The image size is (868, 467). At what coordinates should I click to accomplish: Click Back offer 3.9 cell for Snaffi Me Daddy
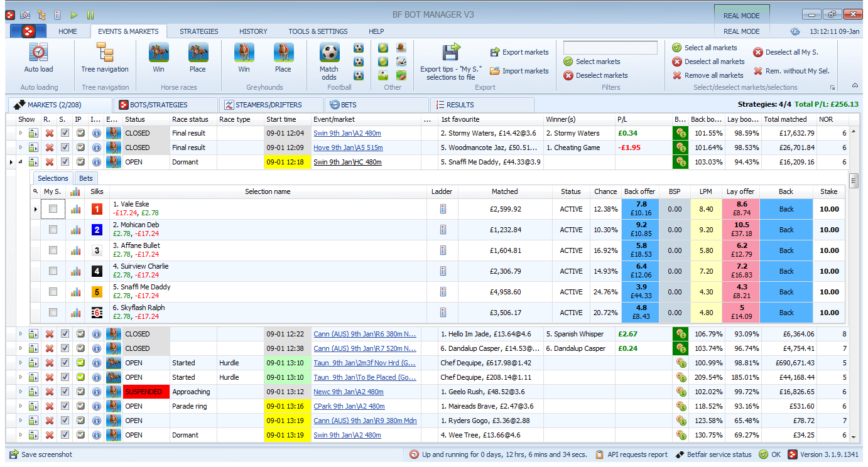[640, 292]
